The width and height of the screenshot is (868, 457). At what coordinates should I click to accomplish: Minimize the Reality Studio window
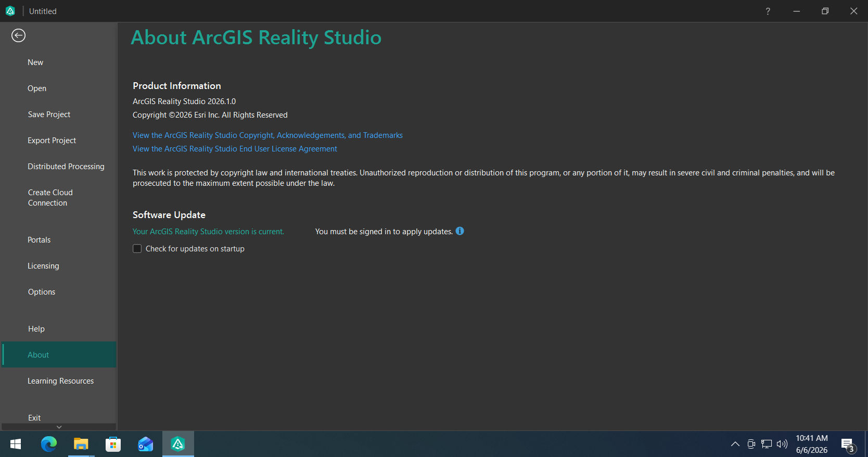pos(796,11)
